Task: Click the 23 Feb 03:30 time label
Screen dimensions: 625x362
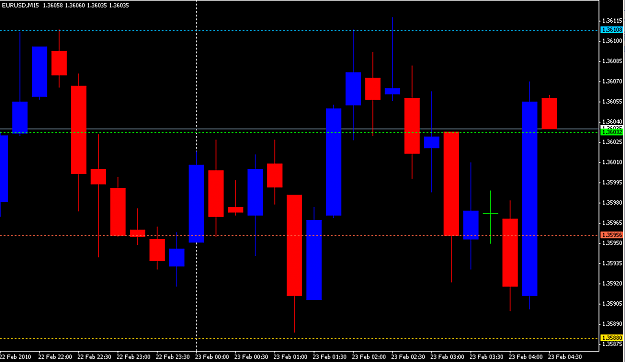Action: coord(487,356)
